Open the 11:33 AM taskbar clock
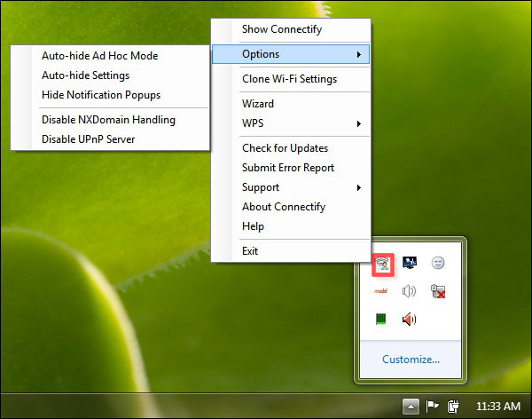Viewport: 532px width, 419px height. [x=498, y=407]
